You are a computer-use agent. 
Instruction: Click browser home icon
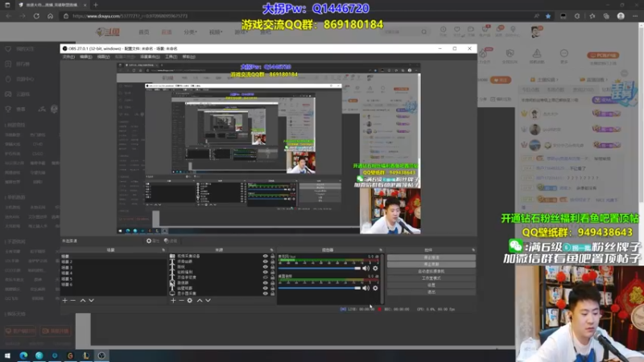coord(50,16)
